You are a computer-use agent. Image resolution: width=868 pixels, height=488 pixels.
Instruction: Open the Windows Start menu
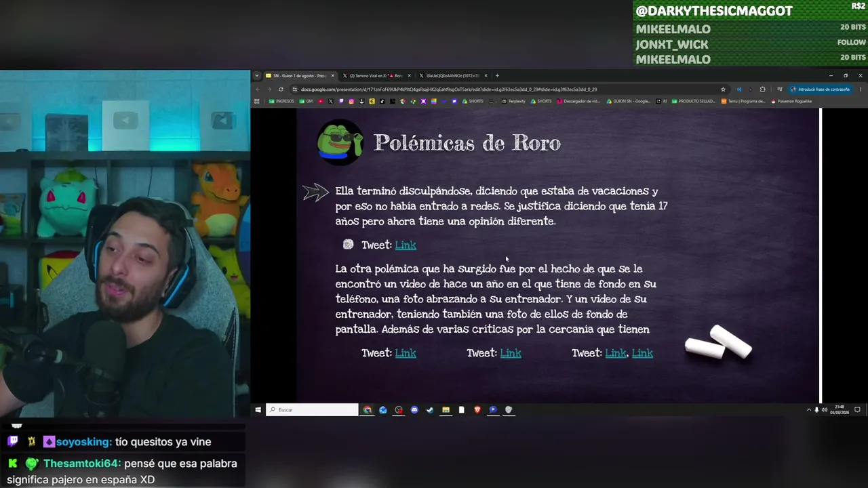pos(258,410)
